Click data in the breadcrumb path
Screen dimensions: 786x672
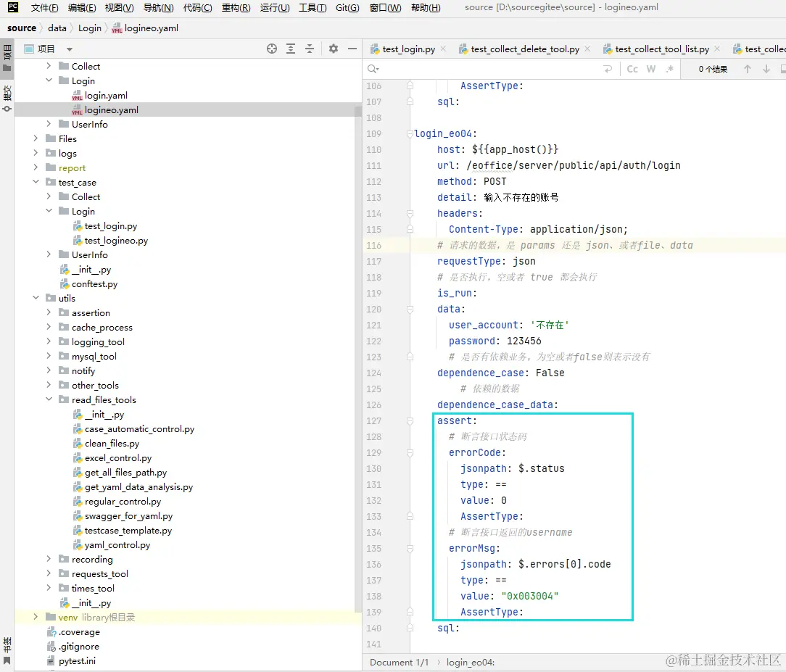tap(57, 28)
